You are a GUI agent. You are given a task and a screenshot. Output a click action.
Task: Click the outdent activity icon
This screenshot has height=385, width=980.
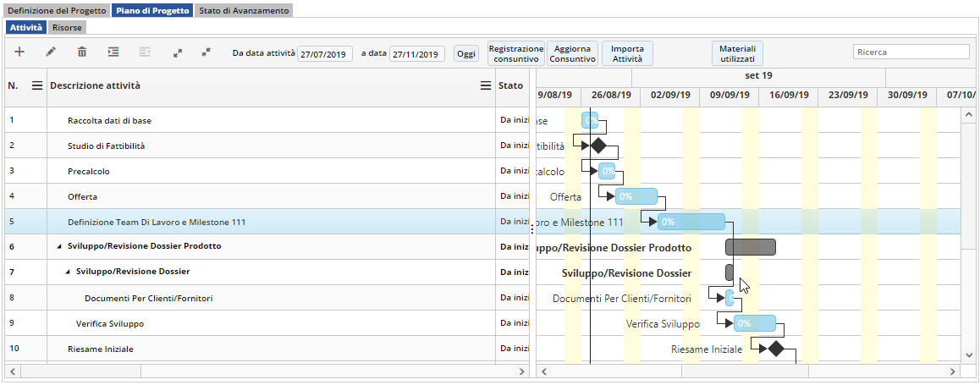(145, 52)
